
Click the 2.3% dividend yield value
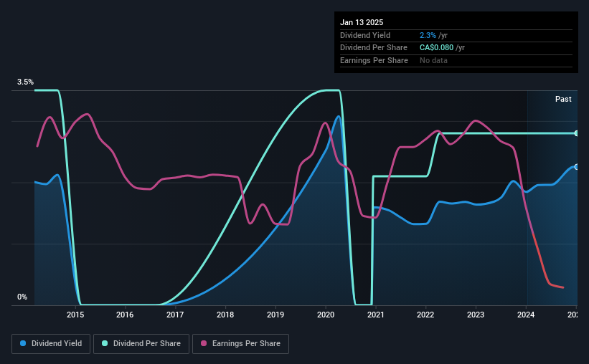click(x=428, y=35)
